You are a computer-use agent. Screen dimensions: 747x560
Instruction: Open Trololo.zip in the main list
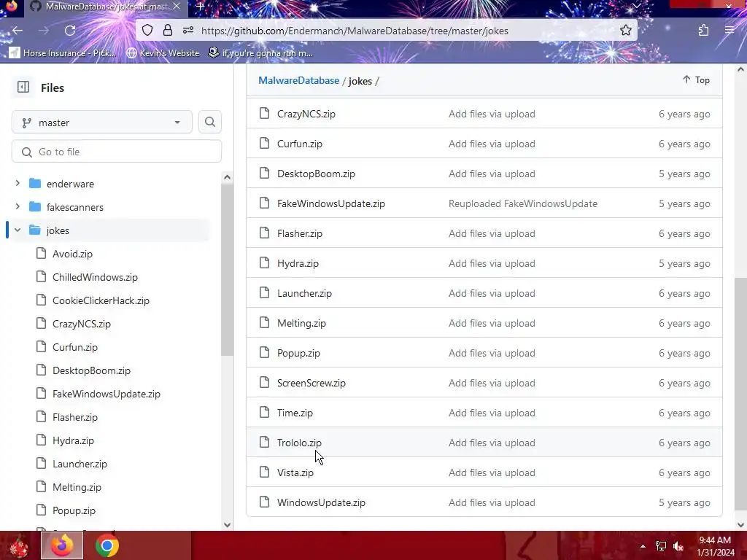coord(299,443)
